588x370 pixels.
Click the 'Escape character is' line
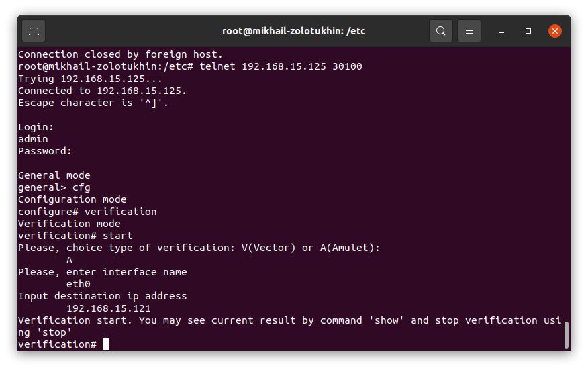point(93,103)
